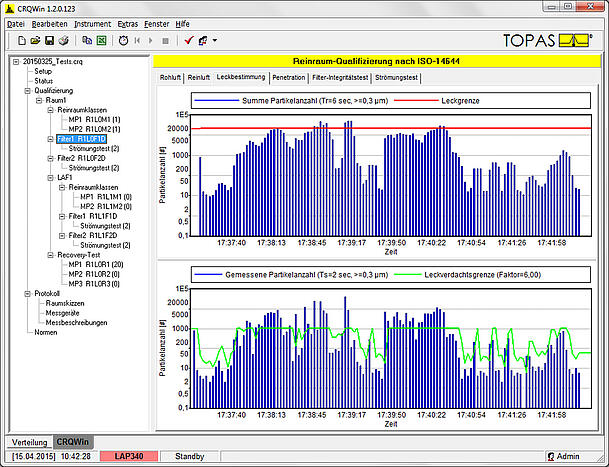
Task: Click the Print icon in toolbar
Action: pos(62,40)
